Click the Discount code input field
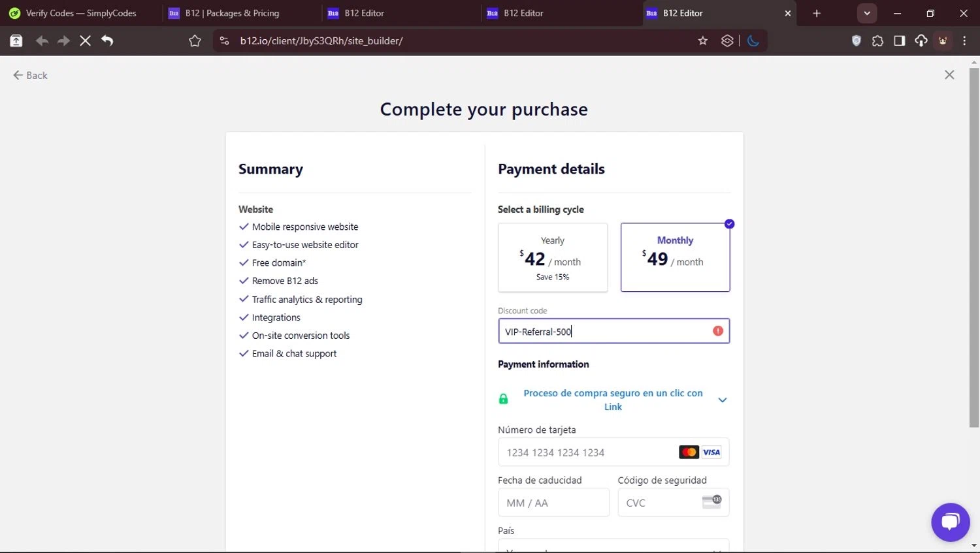The width and height of the screenshot is (980, 553). 613,331
